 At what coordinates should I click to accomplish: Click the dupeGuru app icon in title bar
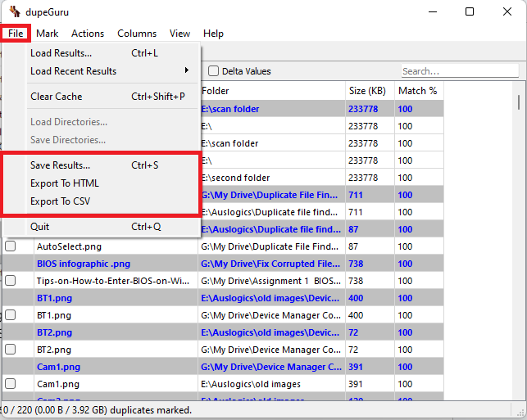pyautogui.click(x=14, y=11)
